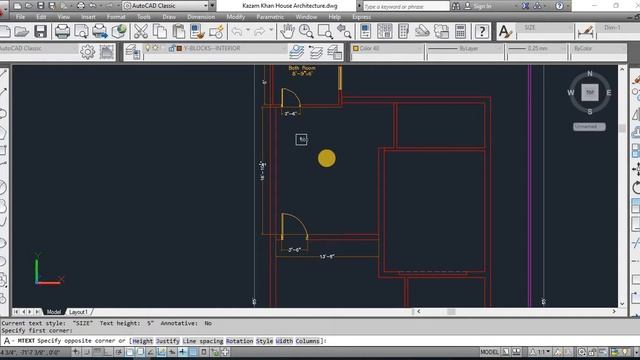Click the search keyword input field
The height and width of the screenshot is (360, 640).
click(406, 6)
